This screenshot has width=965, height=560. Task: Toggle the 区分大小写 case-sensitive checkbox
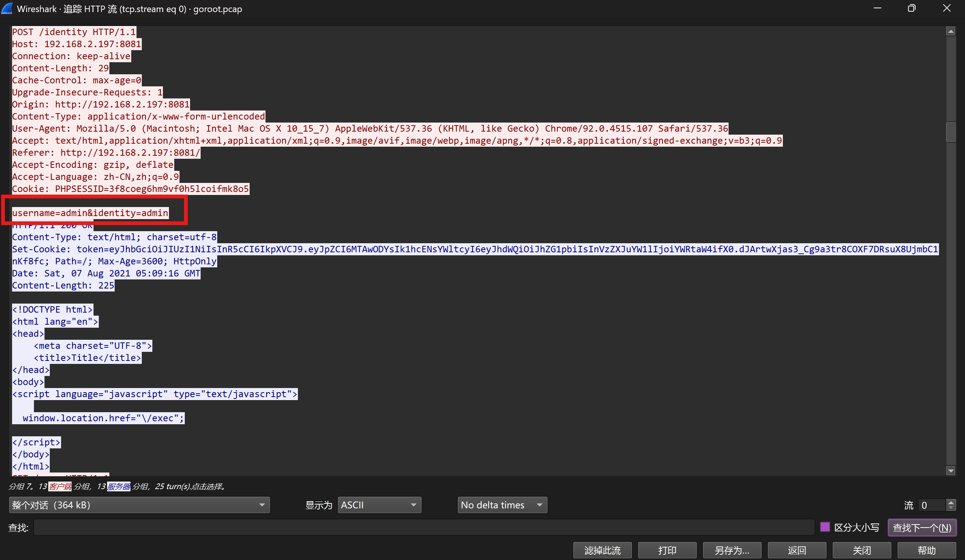pyautogui.click(x=825, y=527)
